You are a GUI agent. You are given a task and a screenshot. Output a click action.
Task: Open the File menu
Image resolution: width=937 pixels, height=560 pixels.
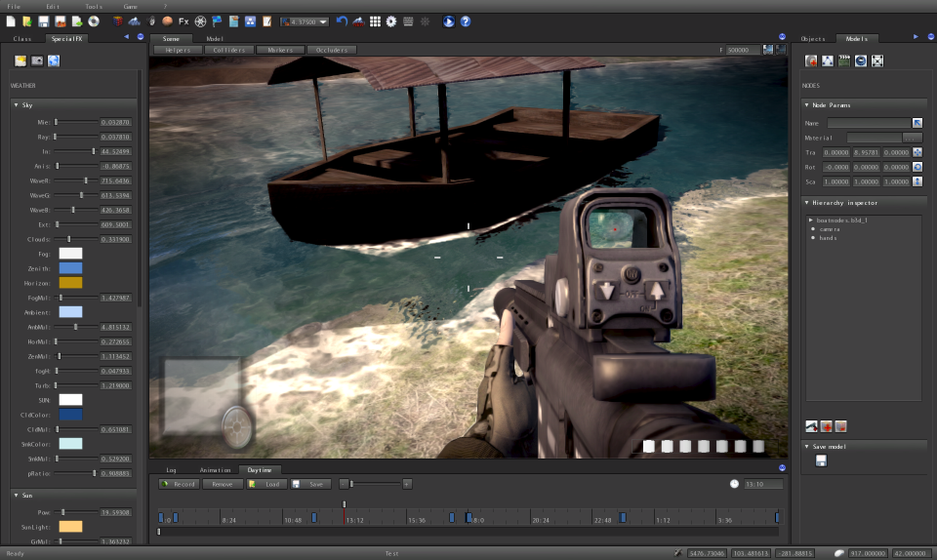pyautogui.click(x=14, y=7)
